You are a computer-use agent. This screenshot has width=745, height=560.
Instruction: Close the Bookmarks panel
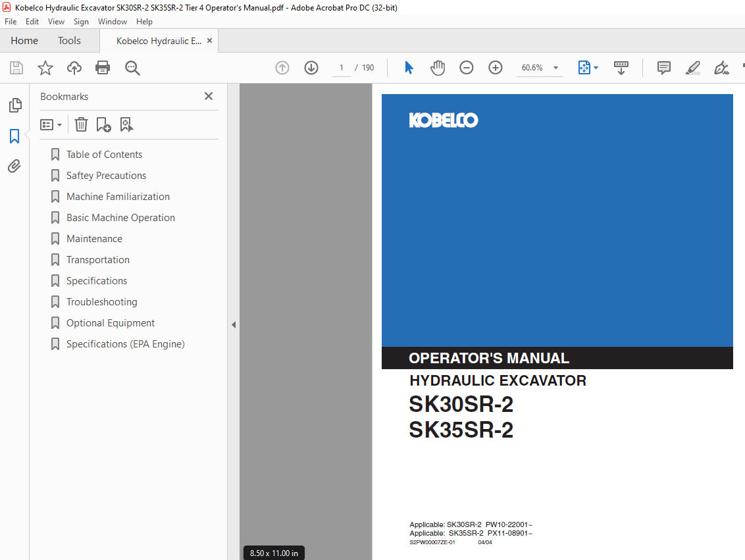[x=209, y=97]
